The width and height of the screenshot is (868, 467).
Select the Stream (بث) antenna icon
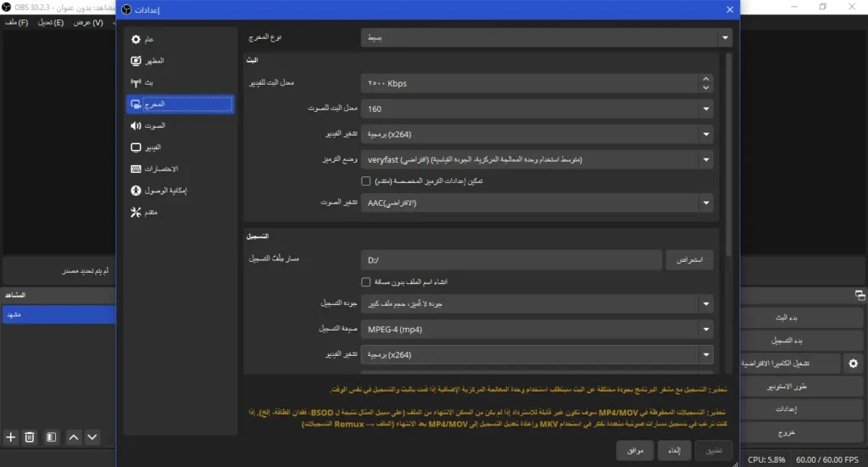point(136,82)
